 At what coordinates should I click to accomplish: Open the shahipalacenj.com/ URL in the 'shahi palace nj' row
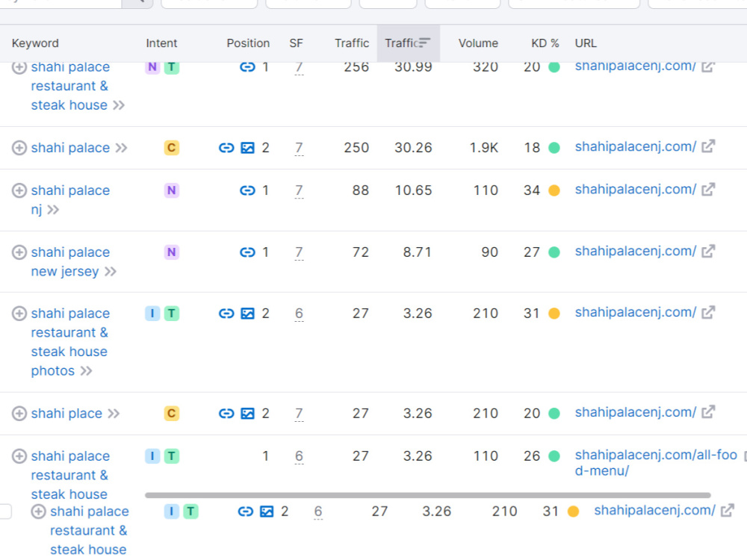[636, 190]
